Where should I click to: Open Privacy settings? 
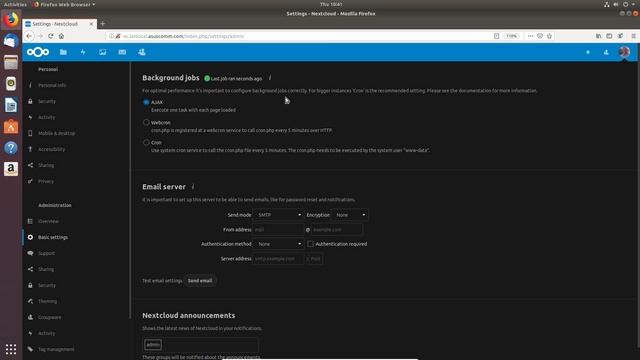46,181
